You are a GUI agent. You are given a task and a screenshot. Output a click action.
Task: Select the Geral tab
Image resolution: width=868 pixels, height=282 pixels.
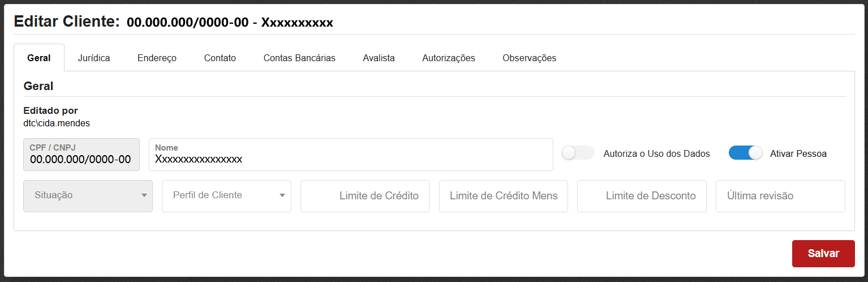(39, 58)
